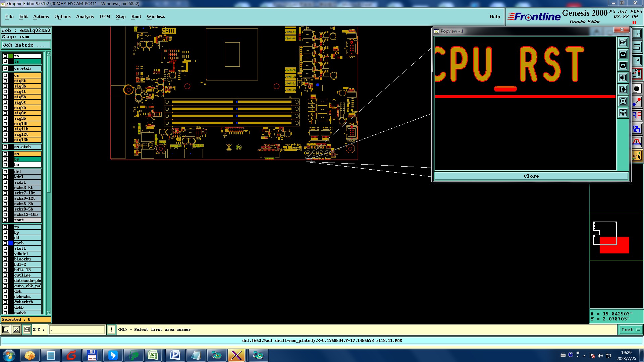Click the exclamation mark icon beside XY field
Screen dimensions: 644x362
click(x=111, y=330)
